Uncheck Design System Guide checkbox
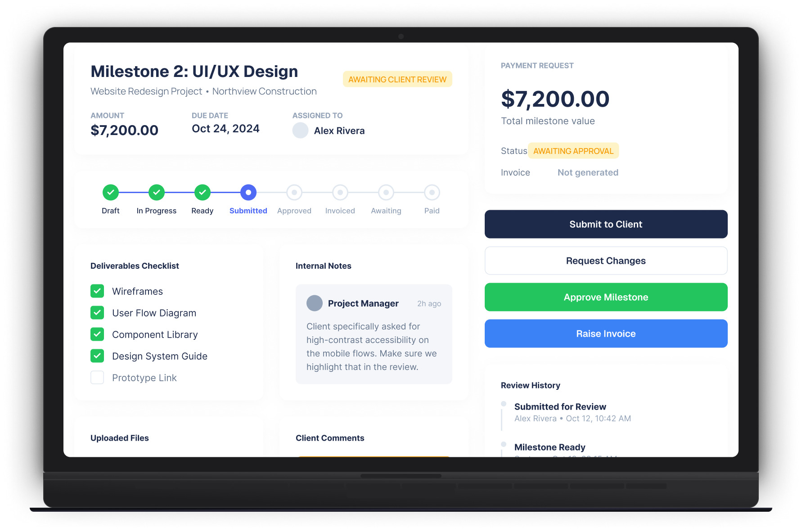 click(97, 356)
